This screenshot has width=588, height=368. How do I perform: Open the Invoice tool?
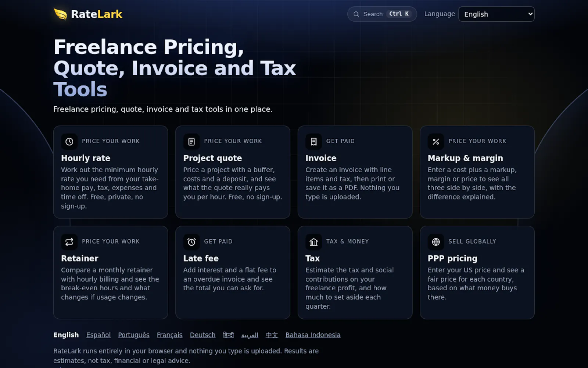tap(355, 172)
